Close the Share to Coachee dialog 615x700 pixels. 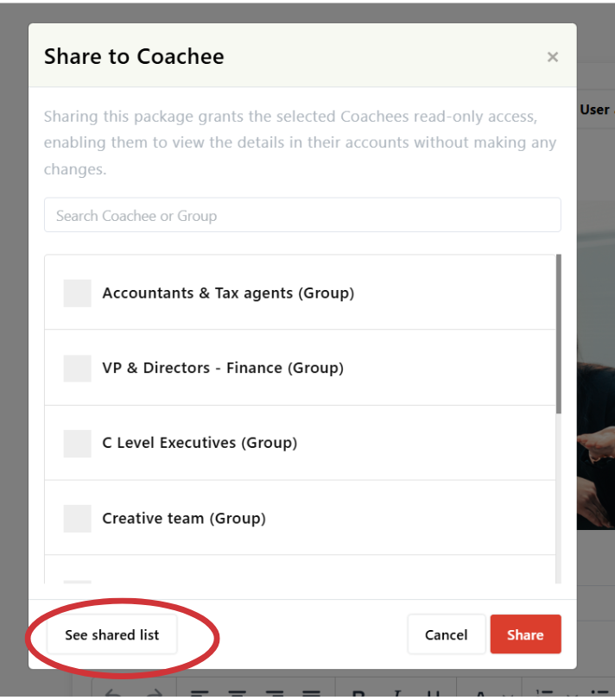[x=553, y=57]
